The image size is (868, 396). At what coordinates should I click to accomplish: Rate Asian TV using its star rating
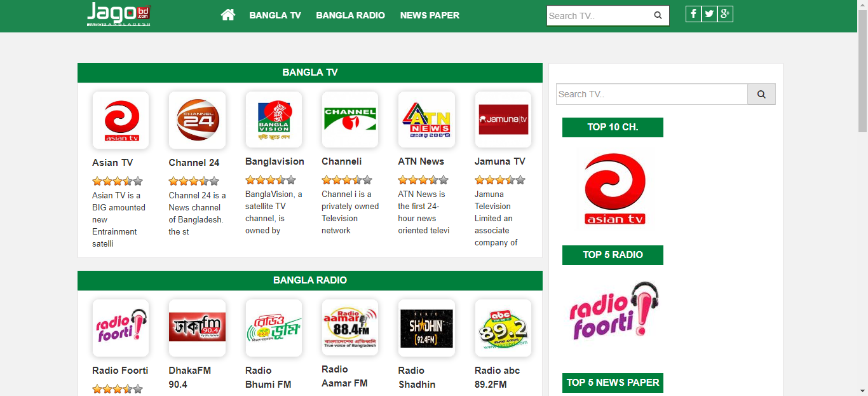[x=118, y=181]
